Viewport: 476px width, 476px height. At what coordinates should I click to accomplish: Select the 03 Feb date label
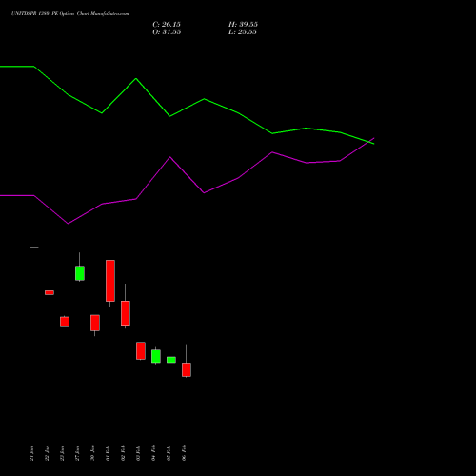[x=138, y=453]
